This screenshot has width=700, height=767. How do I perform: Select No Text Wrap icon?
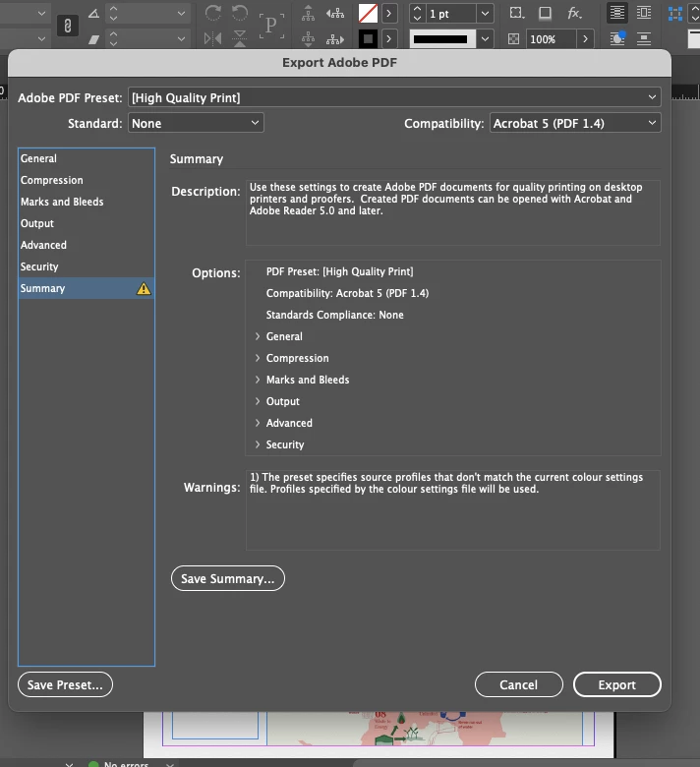tap(617, 13)
